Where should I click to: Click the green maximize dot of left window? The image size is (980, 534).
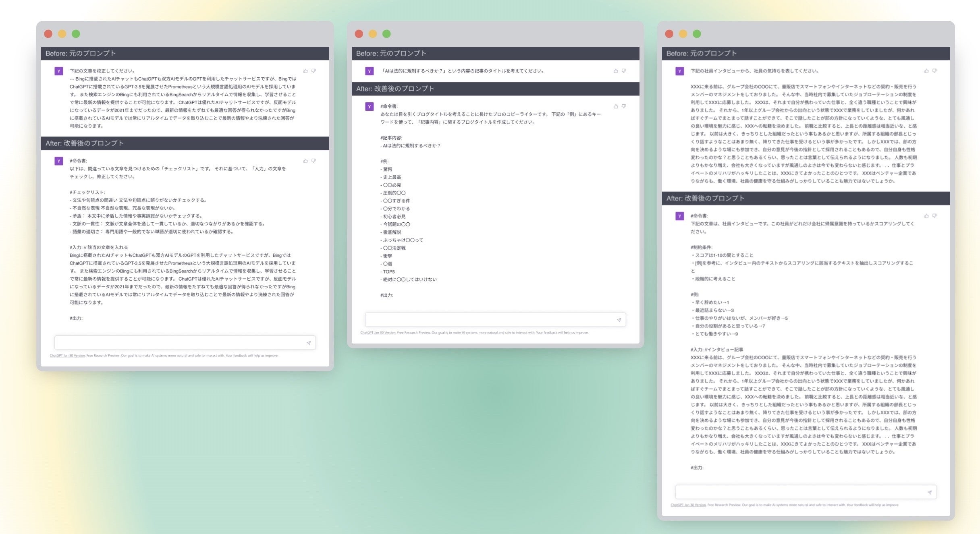tap(76, 34)
